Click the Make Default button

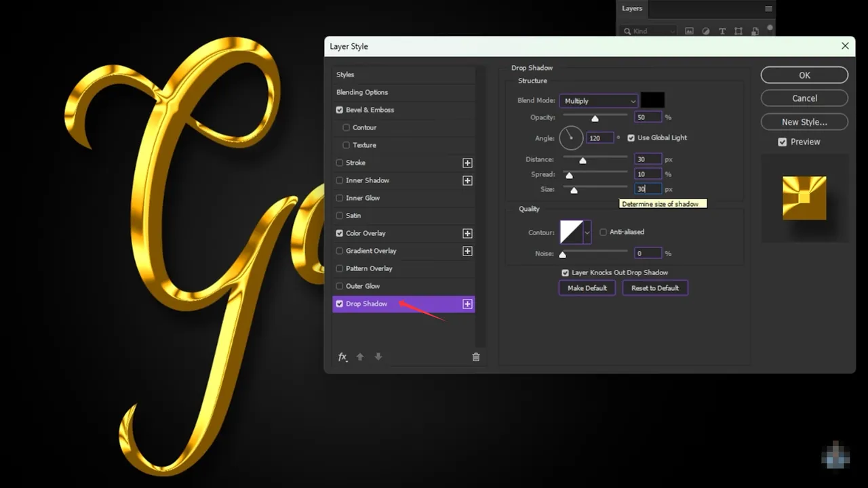587,288
